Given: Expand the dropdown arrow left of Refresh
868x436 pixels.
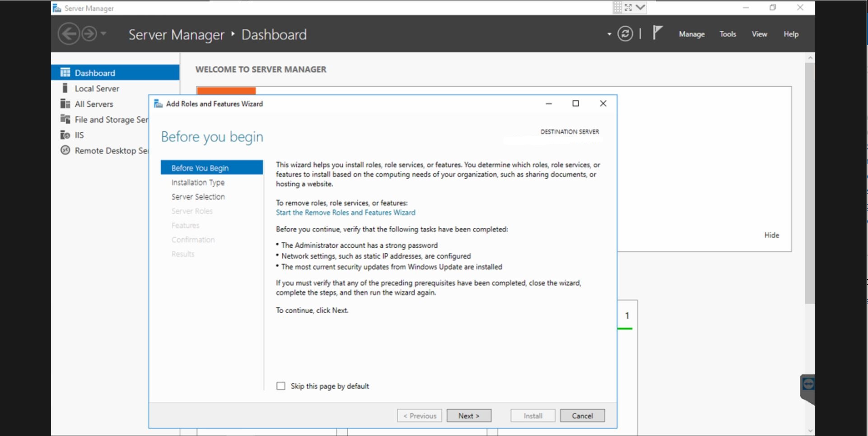Looking at the screenshot, I should pos(609,34).
